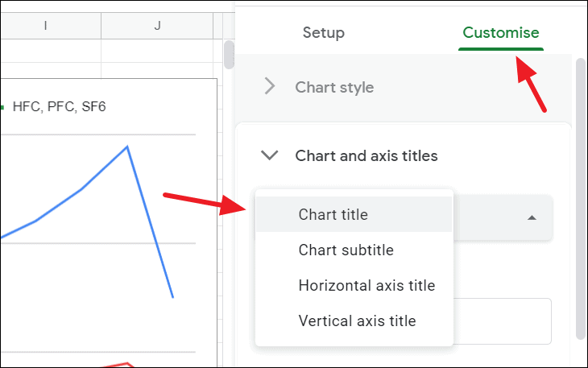Switch to the Setup tab
Viewport: 588px width, 368px height.
323,33
